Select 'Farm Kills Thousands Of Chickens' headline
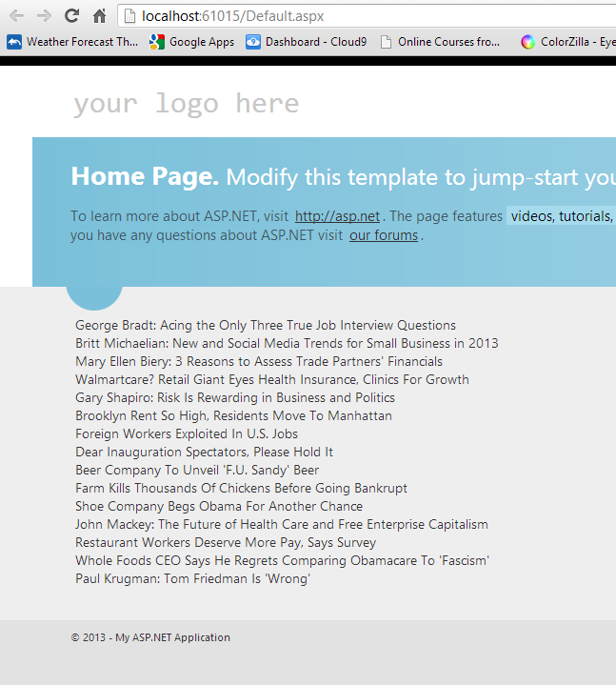 tap(241, 489)
